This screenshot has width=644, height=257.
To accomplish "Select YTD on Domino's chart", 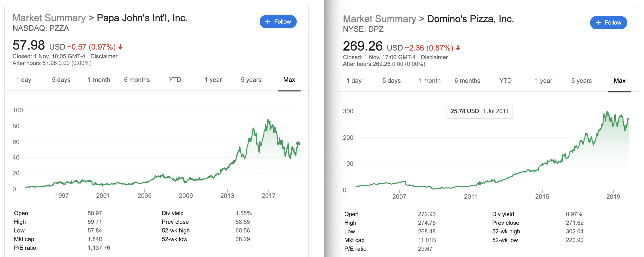I will 505,81.
